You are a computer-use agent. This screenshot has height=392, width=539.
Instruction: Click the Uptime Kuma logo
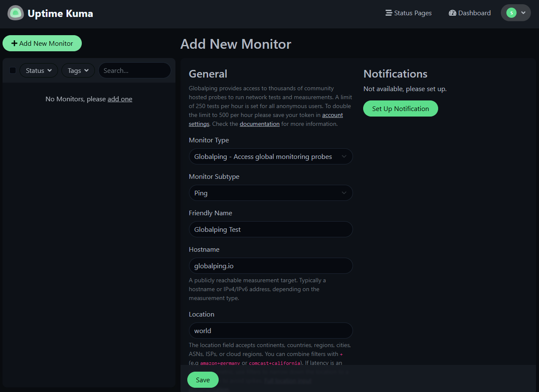point(16,13)
